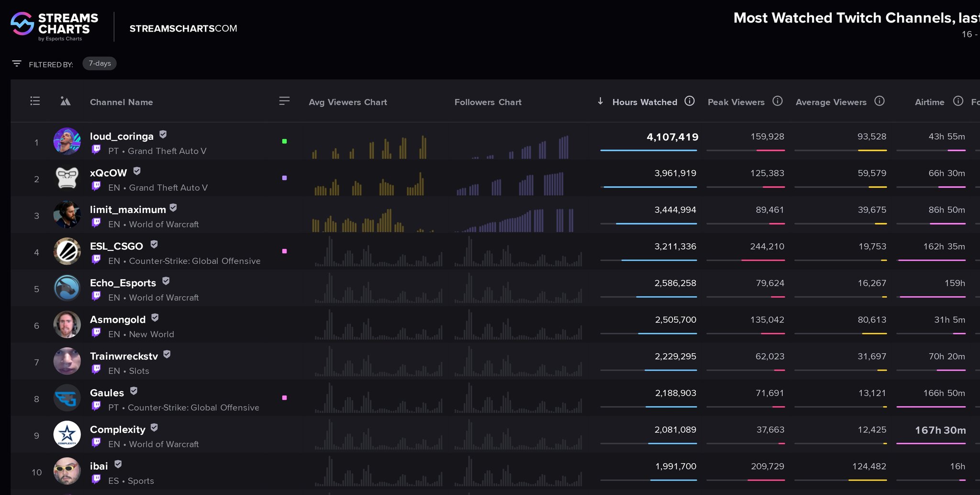Click the Avg Viewers Chart header

click(x=348, y=102)
